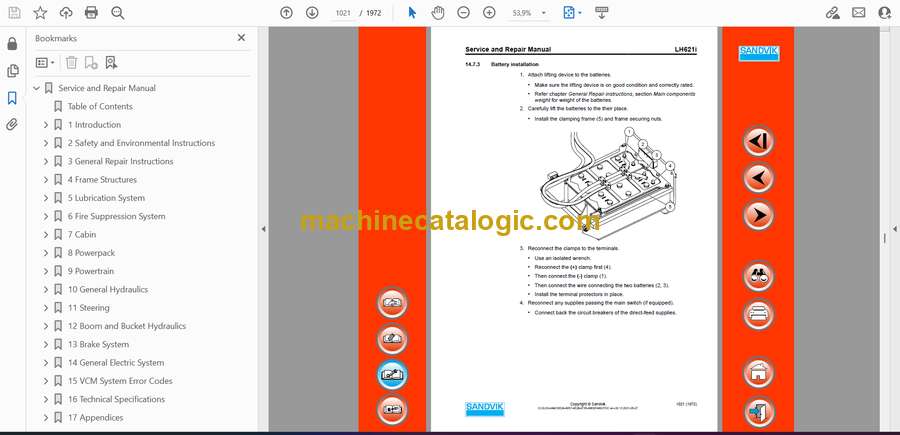Viewport: 900px width, 435px height.
Task: Click the second round button in left orange strip
Action: click(x=392, y=339)
